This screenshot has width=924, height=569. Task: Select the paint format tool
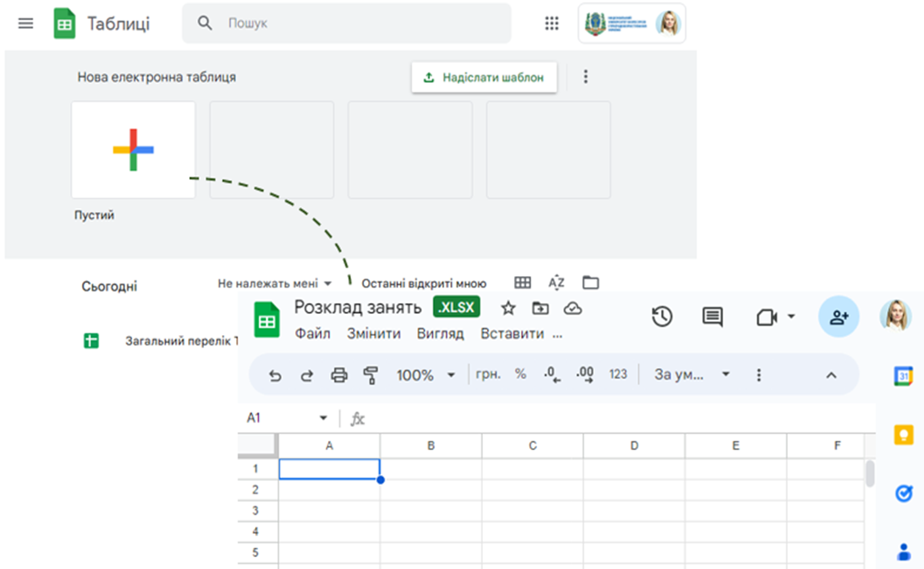coord(371,375)
